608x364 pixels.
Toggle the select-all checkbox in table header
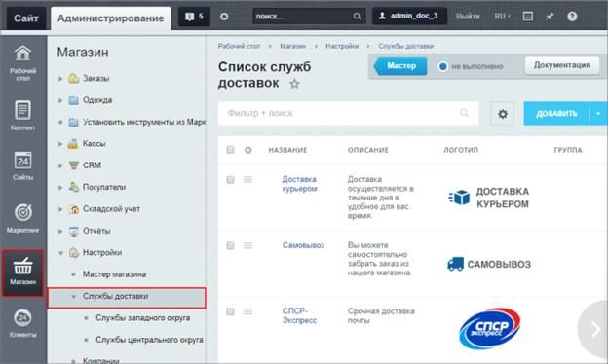[230, 150]
